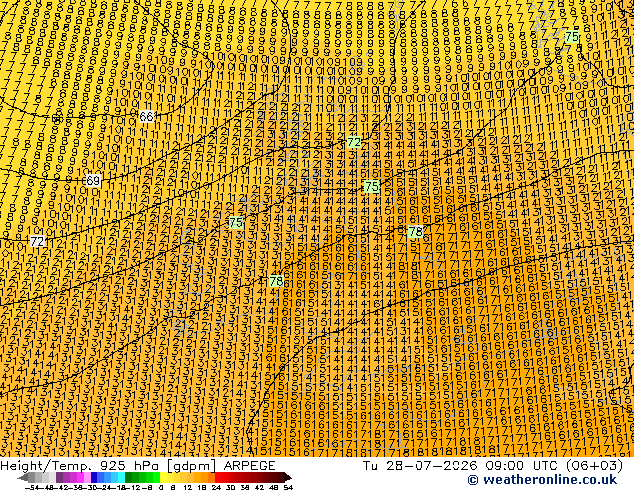
Task: Click the [gdpm] unit label
Action: click(192, 465)
